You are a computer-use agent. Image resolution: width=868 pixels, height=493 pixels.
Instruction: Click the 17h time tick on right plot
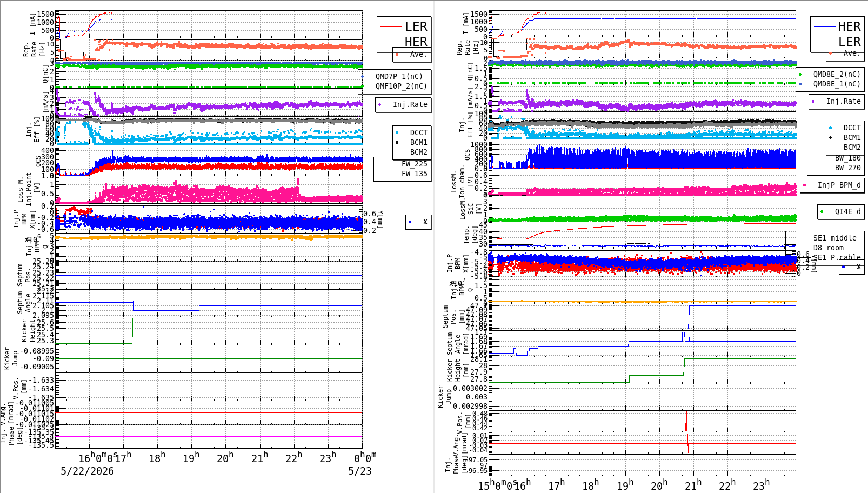point(556,485)
